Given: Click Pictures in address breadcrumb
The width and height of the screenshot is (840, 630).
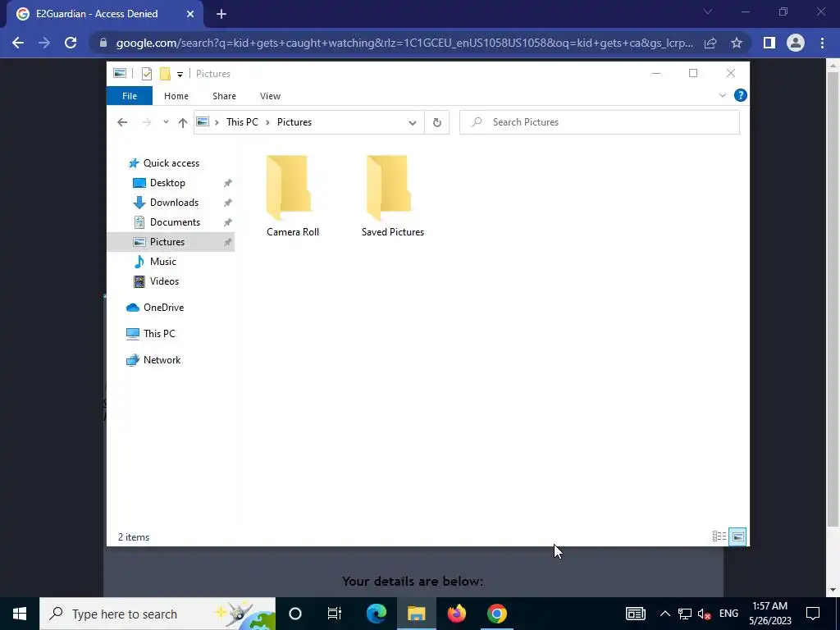Looking at the screenshot, I should pos(294,122).
